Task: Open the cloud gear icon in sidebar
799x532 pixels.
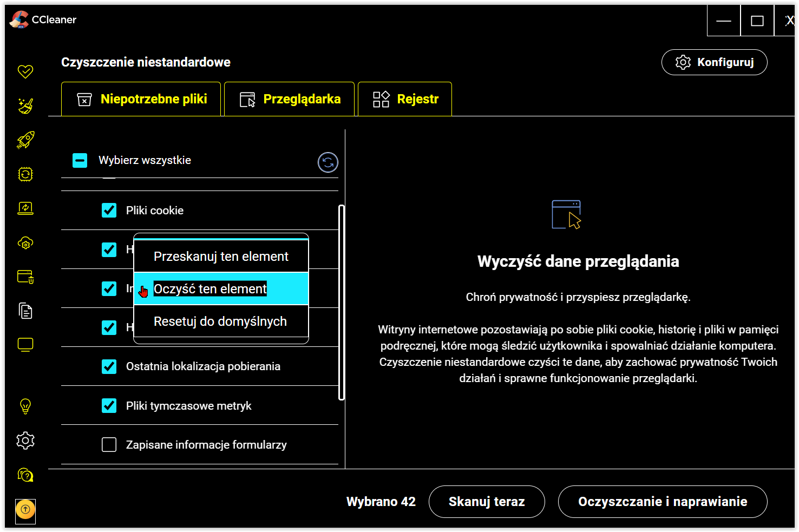Action: (x=25, y=243)
